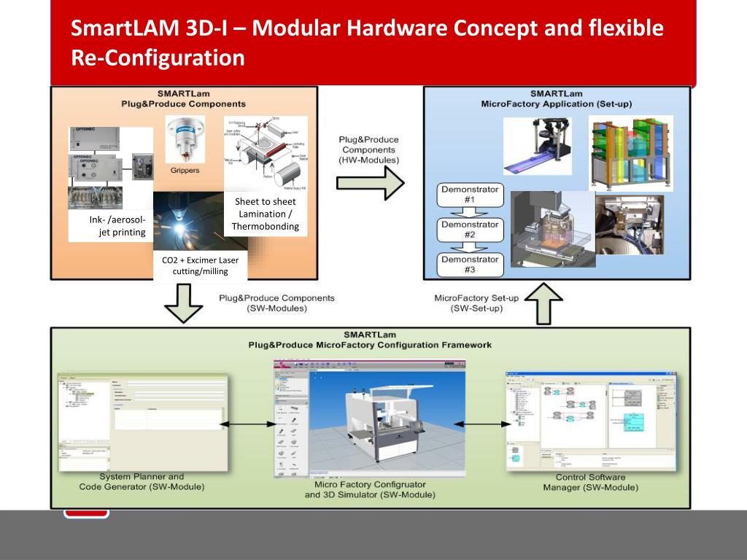Select 'Plug&Produce Components (SW-Modules)' label
747x560 pixels.
(x=276, y=303)
